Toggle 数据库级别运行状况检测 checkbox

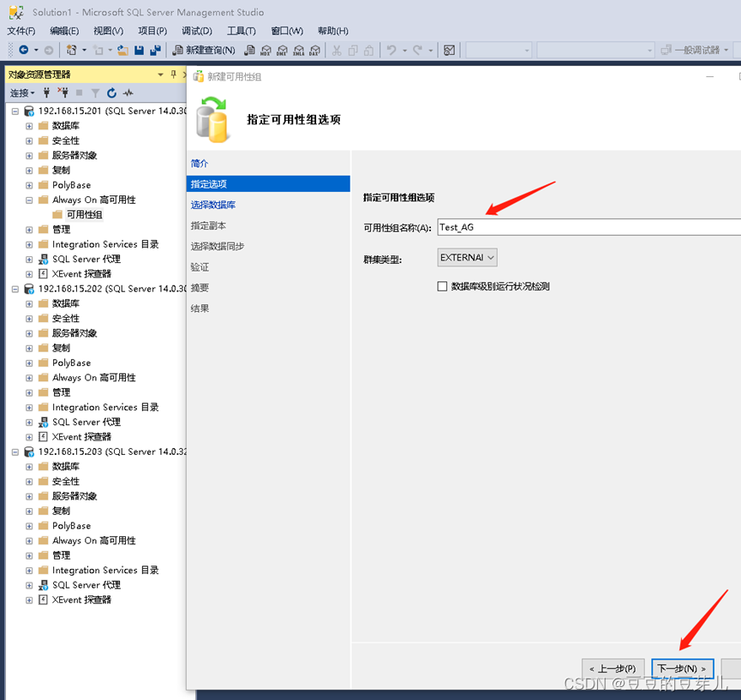pyautogui.click(x=442, y=286)
